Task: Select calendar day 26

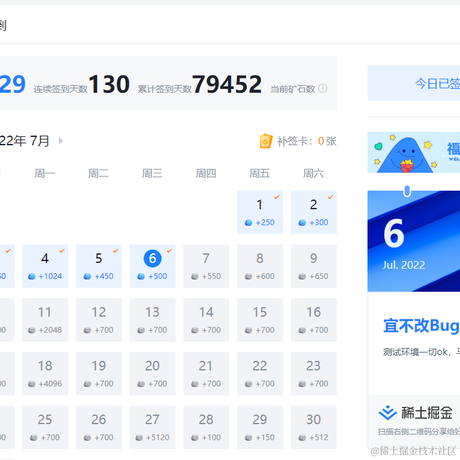Action: [x=99, y=427]
